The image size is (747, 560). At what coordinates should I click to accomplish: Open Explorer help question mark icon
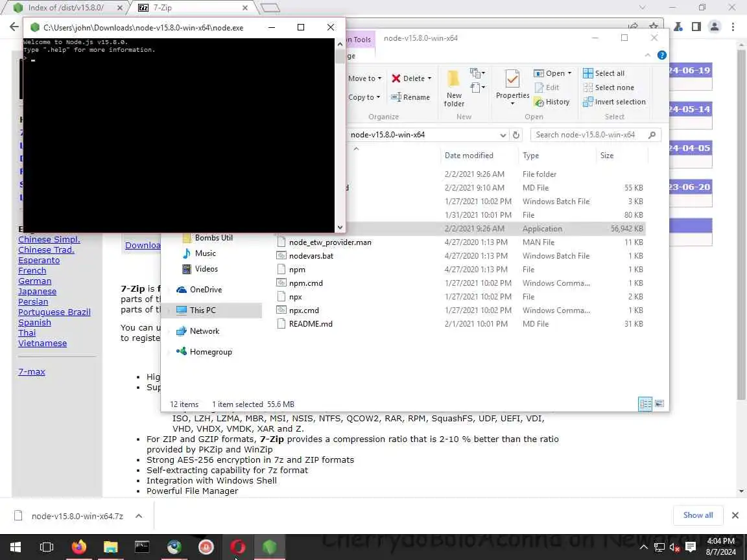click(x=661, y=55)
